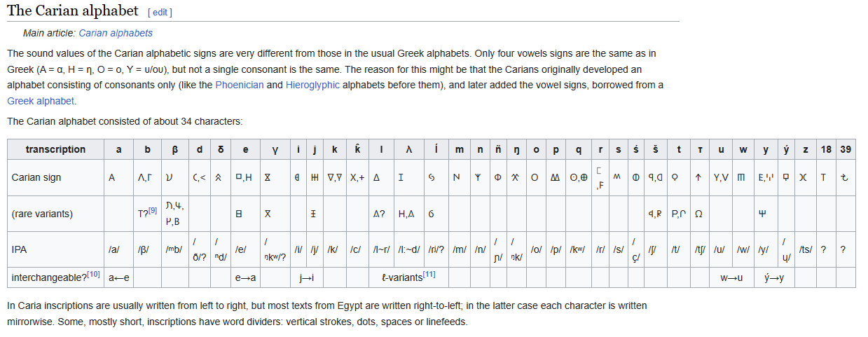Click the w→u interchangeable cell
Image resolution: width=868 pixels, height=337 pixels.
point(731,277)
